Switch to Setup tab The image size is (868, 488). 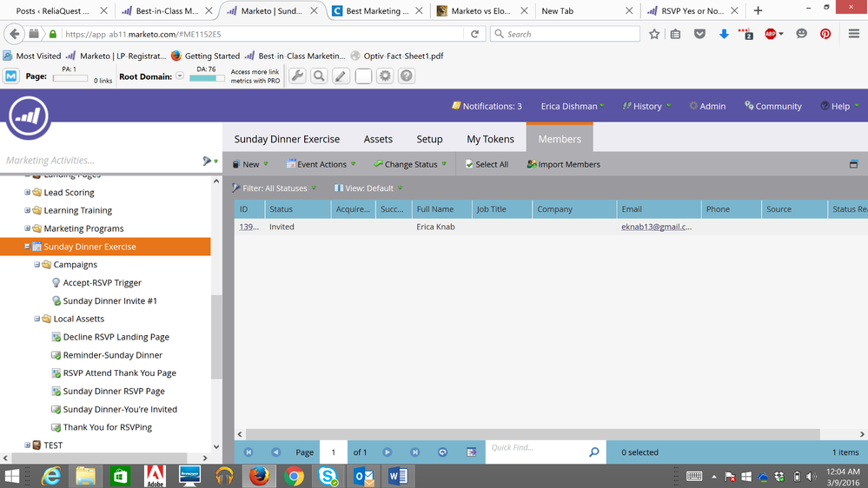(429, 139)
